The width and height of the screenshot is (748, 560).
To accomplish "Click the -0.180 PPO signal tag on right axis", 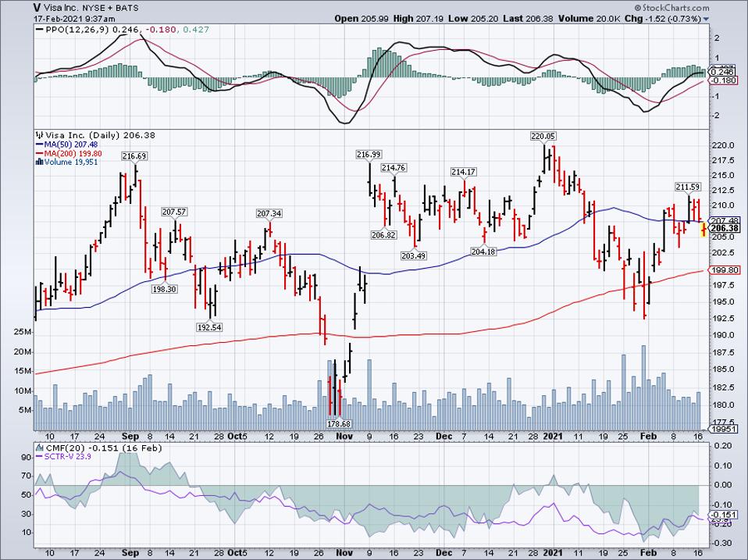I will (x=723, y=80).
